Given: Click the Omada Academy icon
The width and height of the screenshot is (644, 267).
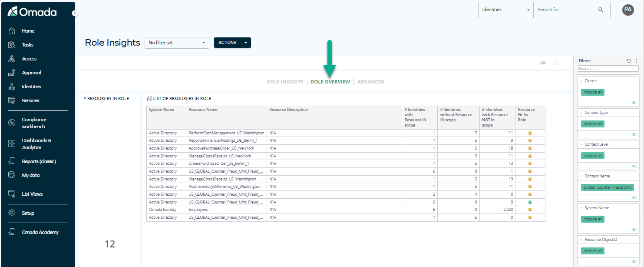Looking at the screenshot, I should [x=12, y=232].
